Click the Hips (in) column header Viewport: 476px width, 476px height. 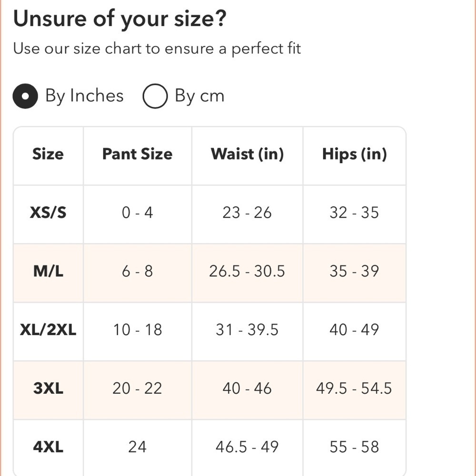(354, 154)
